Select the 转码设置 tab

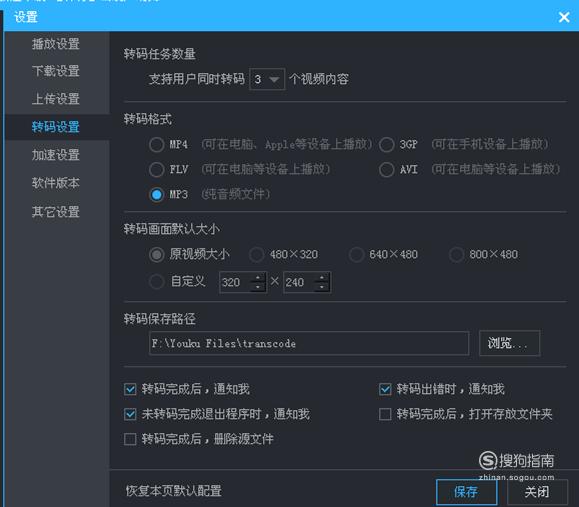pos(56,127)
